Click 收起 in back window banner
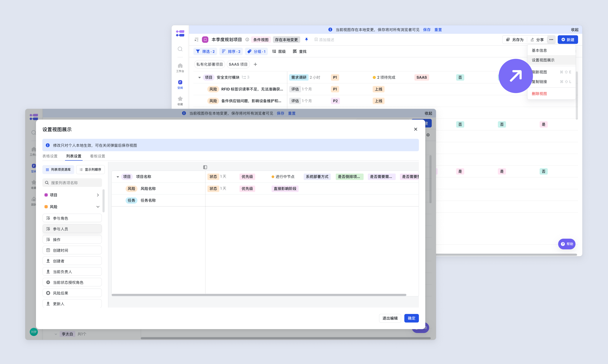The height and width of the screenshot is (364, 608). point(575,30)
